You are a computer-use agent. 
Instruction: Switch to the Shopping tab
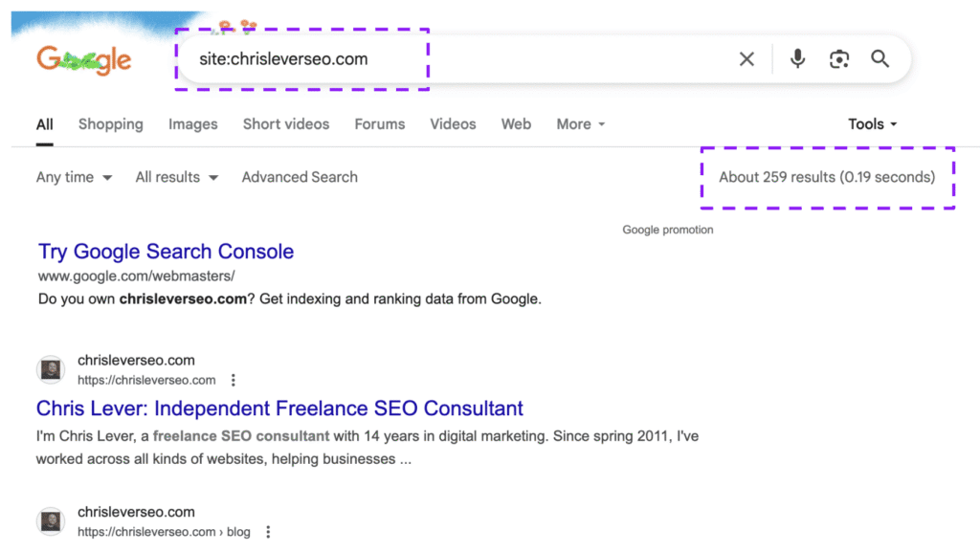(x=110, y=124)
